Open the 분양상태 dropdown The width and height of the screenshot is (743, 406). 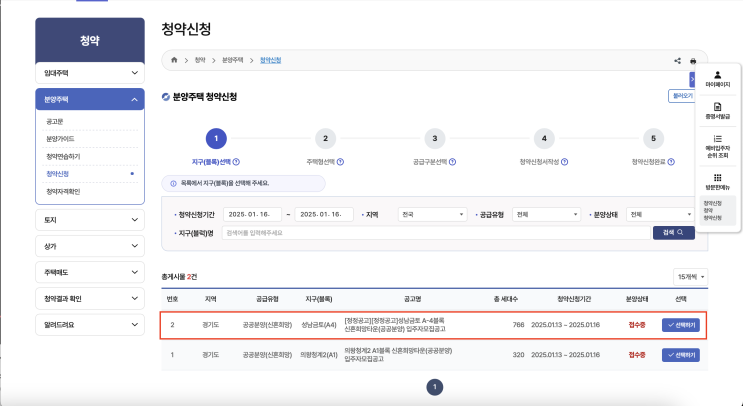click(661, 215)
